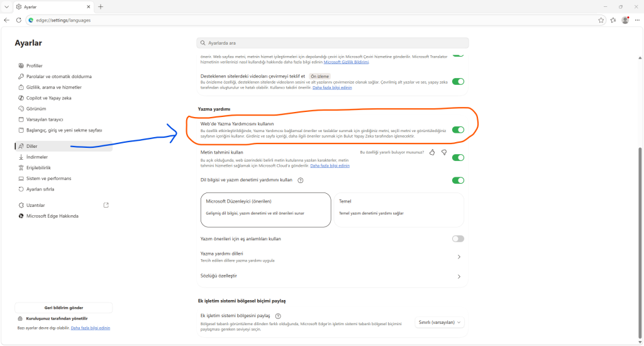Open Daha fazla bilgi edinin under video translation
Screen dimensions: 644x346
332,87
